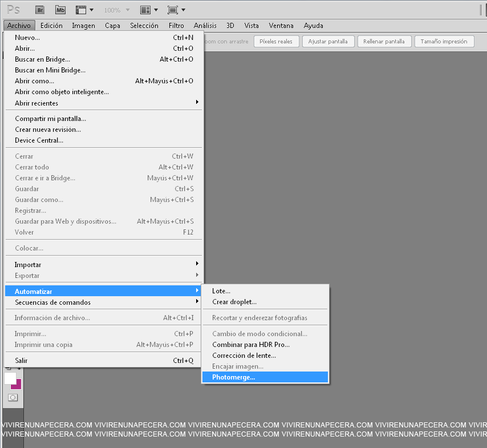Expand the Abrir recientes submenu

(104, 103)
